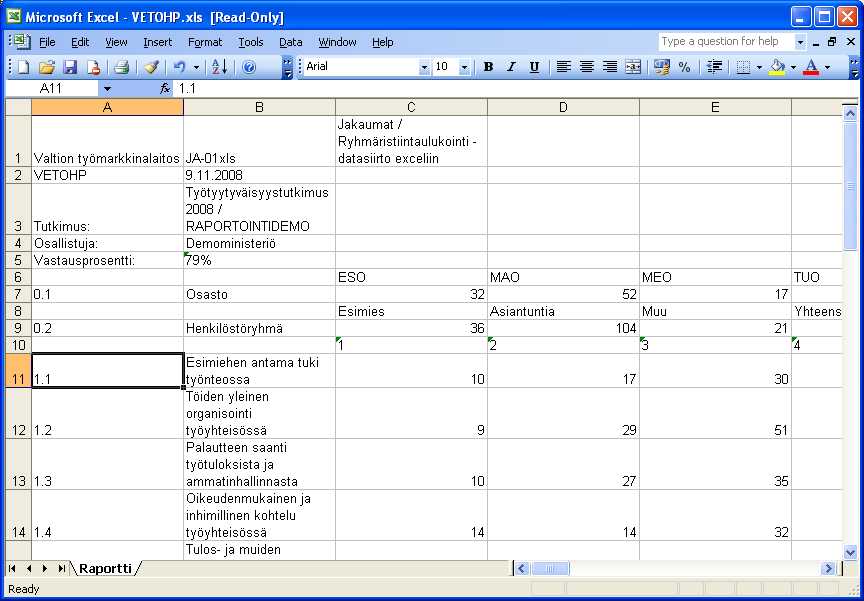Click in Type a question for help box
The image size is (864, 601).
point(726,42)
